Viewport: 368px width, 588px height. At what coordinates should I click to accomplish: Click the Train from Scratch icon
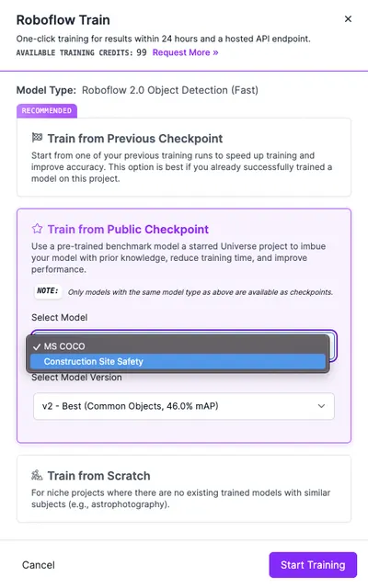[x=37, y=475]
